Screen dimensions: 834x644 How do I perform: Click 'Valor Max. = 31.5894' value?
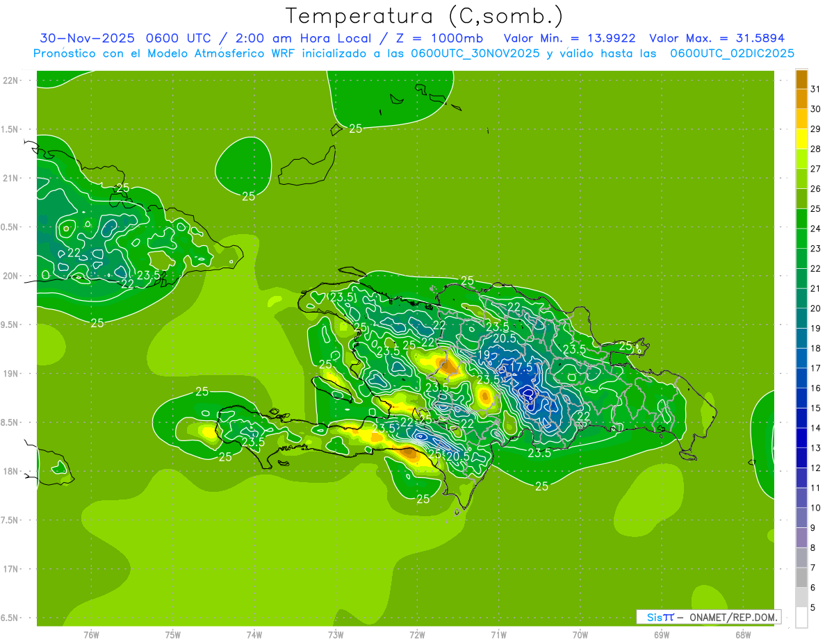[x=717, y=38]
